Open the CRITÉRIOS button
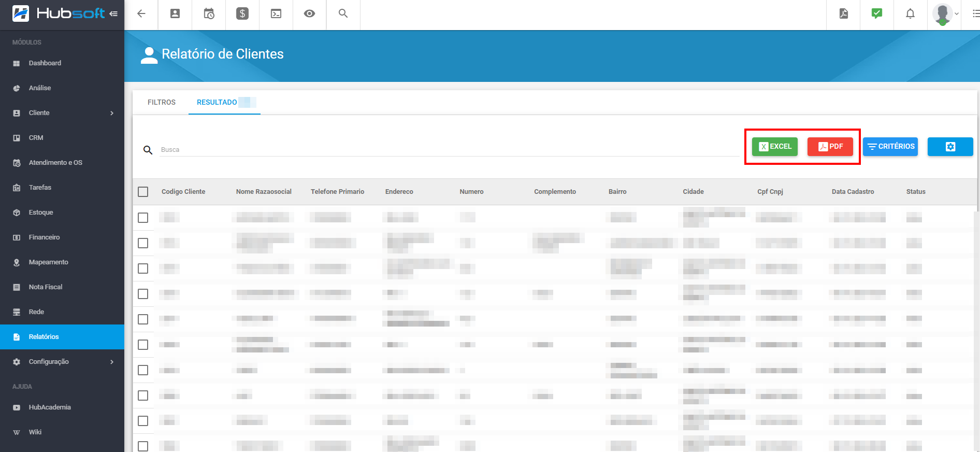 [890, 147]
